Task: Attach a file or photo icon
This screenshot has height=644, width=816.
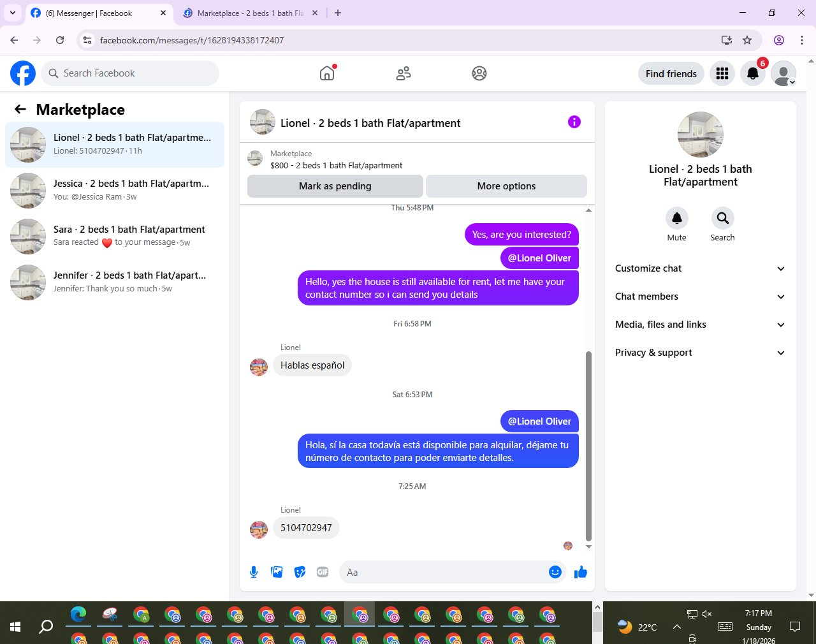Action: pyautogui.click(x=277, y=572)
